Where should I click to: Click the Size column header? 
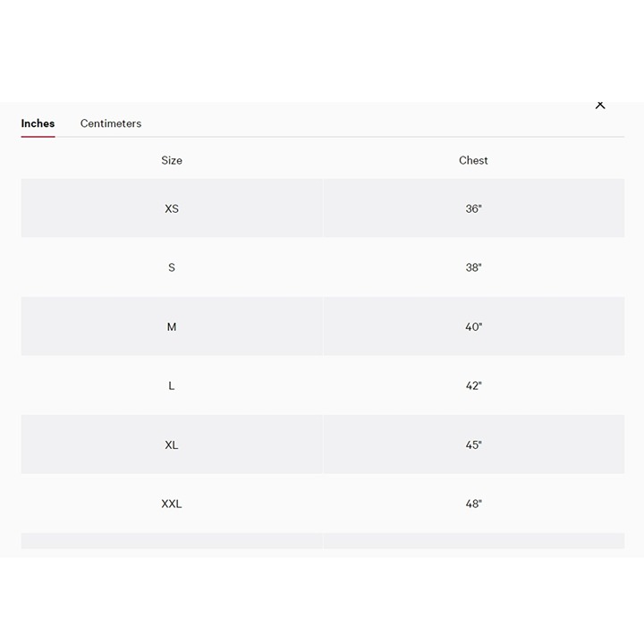tap(172, 161)
